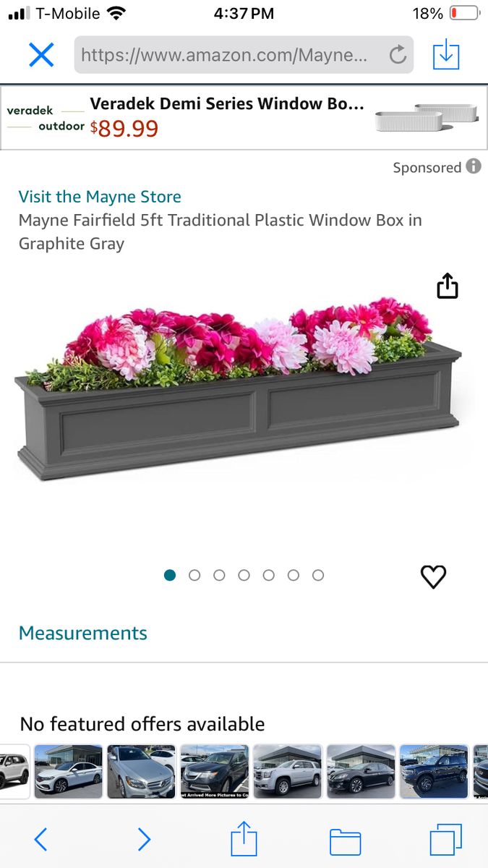Image resolution: width=488 pixels, height=868 pixels.
Task: Go back using the left arrow icon
Action: (41, 839)
